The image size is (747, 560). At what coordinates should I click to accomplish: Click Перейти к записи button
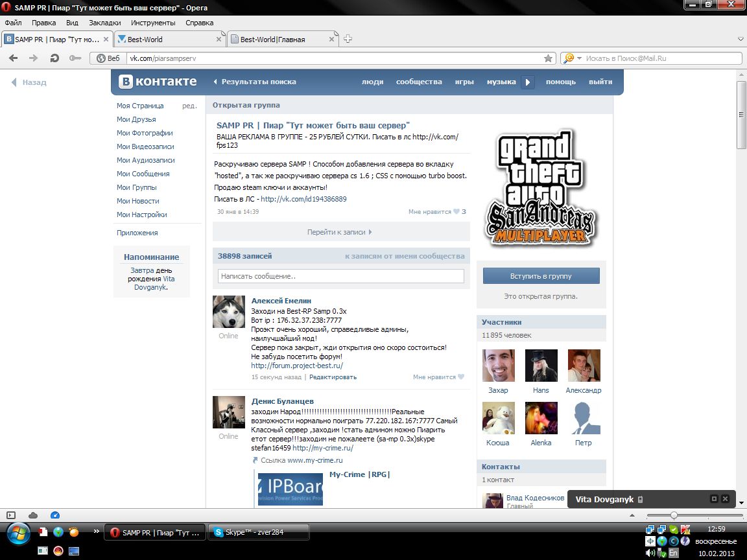[340, 232]
